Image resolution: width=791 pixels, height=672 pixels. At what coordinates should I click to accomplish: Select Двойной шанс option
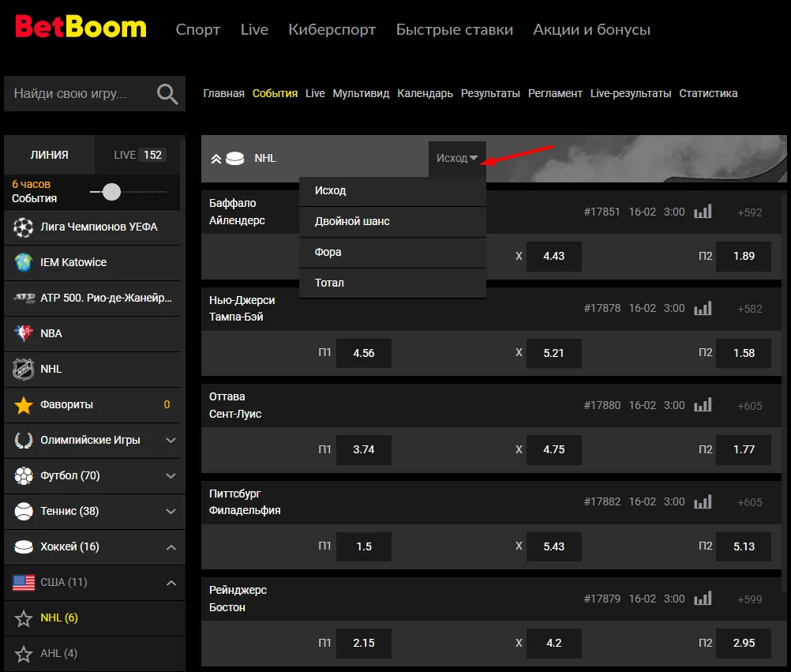pyautogui.click(x=392, y=221)
